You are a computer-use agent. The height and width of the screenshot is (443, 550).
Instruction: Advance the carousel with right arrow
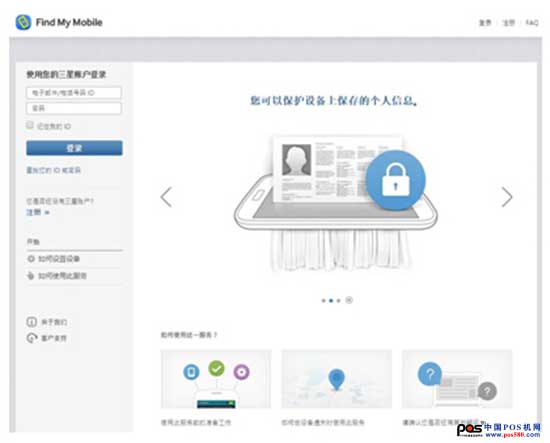(x=507, y=197)
